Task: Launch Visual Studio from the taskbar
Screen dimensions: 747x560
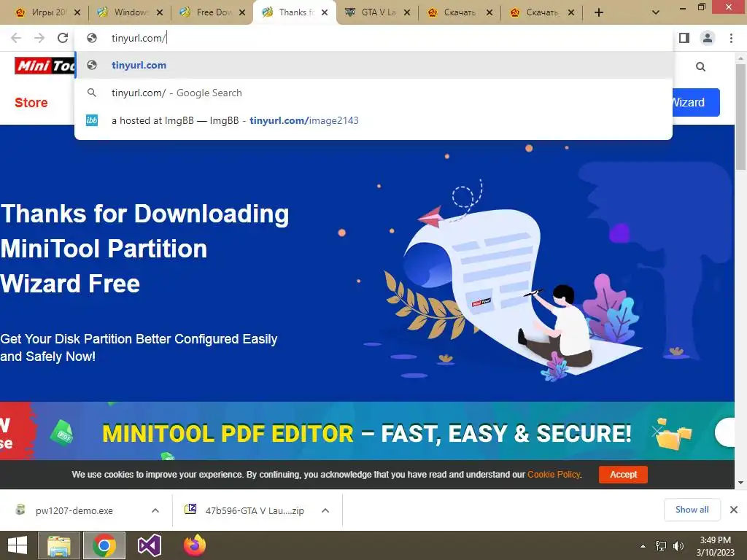Action: point(150,545)
